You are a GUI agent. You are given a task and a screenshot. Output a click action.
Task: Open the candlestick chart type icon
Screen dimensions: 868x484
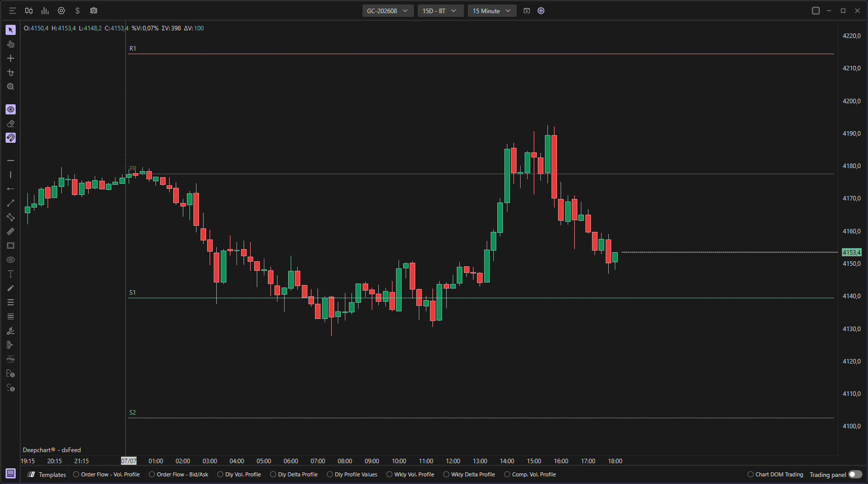pos(29,11)
